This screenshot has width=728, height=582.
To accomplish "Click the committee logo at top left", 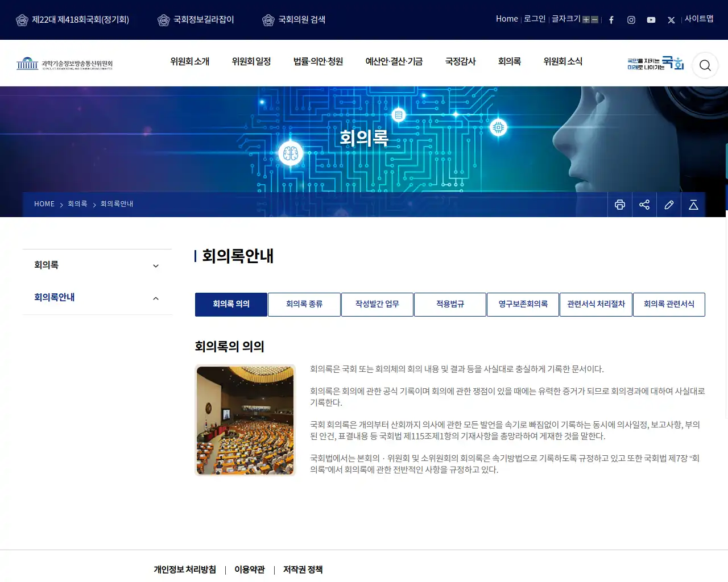I will pos(64,63).
